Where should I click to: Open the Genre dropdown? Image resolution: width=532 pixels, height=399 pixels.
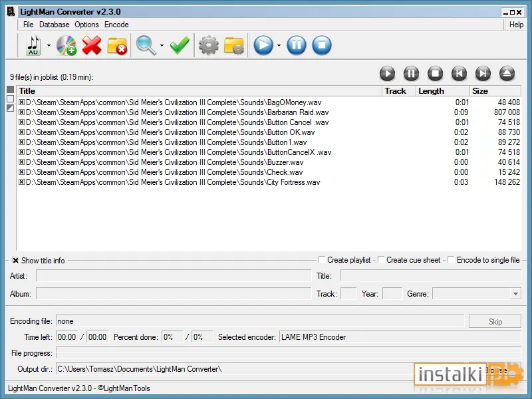[515, 294]
